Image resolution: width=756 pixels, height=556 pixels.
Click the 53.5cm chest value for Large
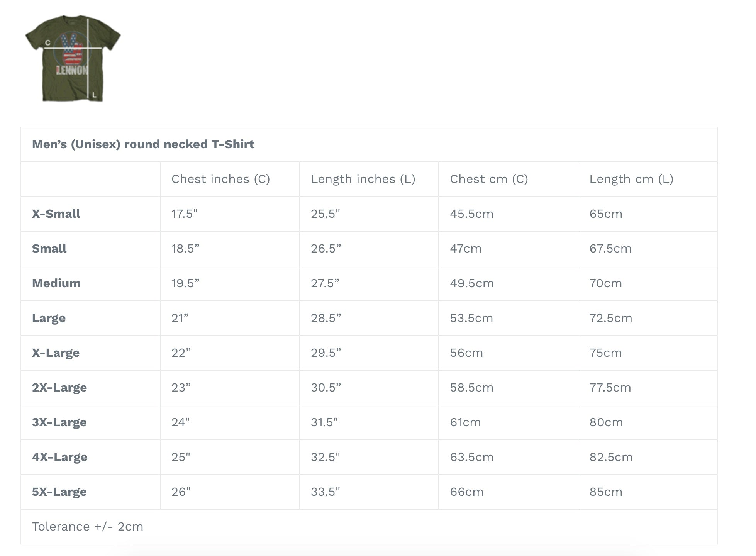coord(471,318)
